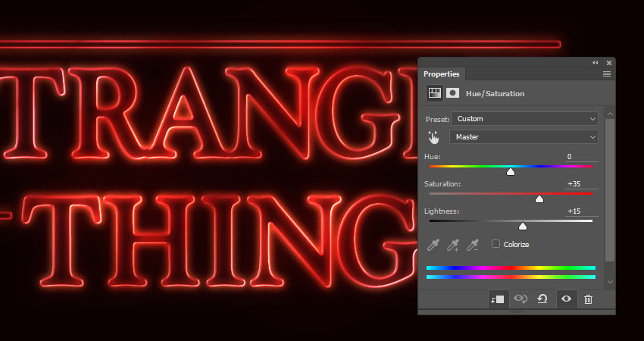Activate the on-image adjustment hand tool
The height and width of the screenshot is (341, 644).
[433, 137]
